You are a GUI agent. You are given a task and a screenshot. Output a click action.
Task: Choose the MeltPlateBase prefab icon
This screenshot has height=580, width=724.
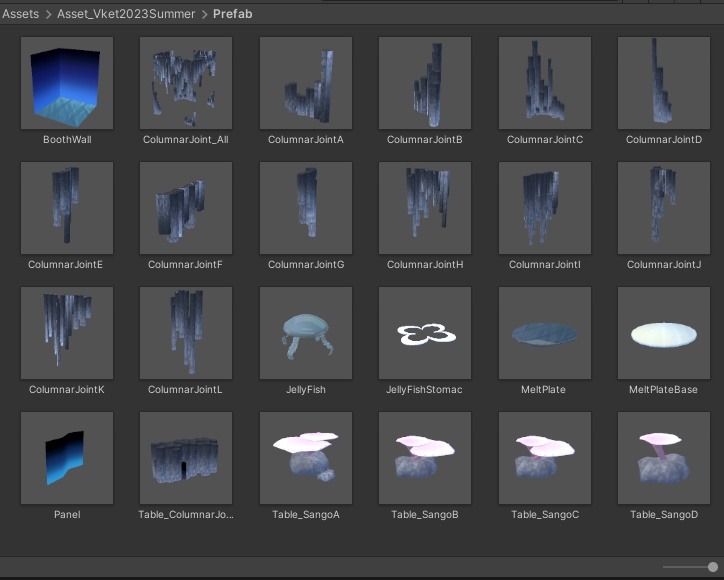664,333
